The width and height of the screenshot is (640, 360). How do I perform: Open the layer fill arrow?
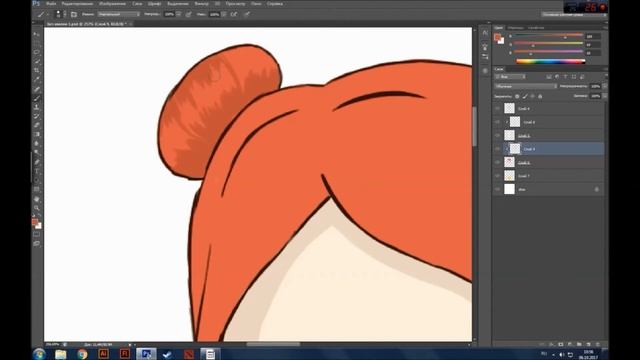(x=604, y=96)
